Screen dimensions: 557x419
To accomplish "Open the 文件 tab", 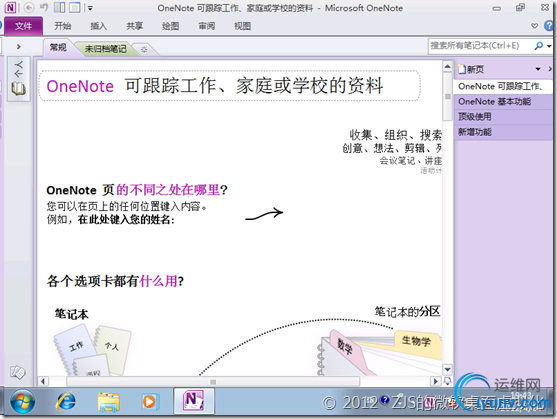I will click(x=23, y=26).
